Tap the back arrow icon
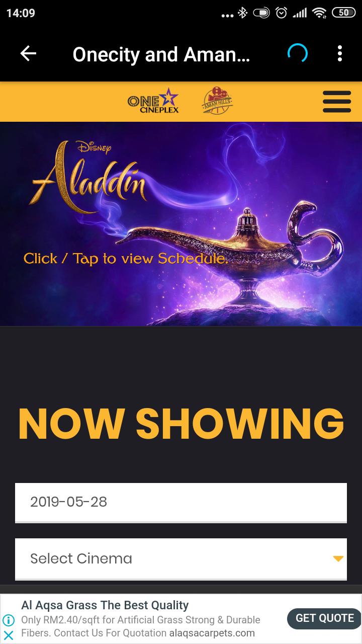The image size is (362, 644). click(28, 53)
